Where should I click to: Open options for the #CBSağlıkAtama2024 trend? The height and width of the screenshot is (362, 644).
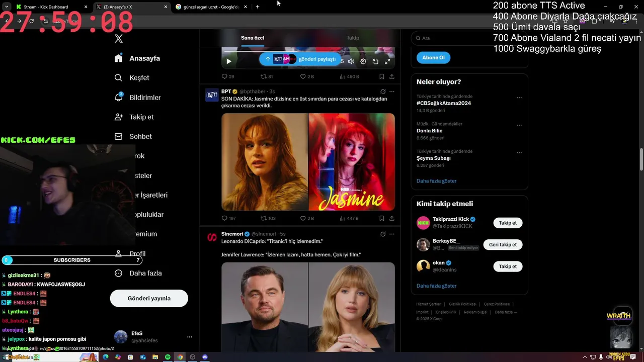[519, 98]
